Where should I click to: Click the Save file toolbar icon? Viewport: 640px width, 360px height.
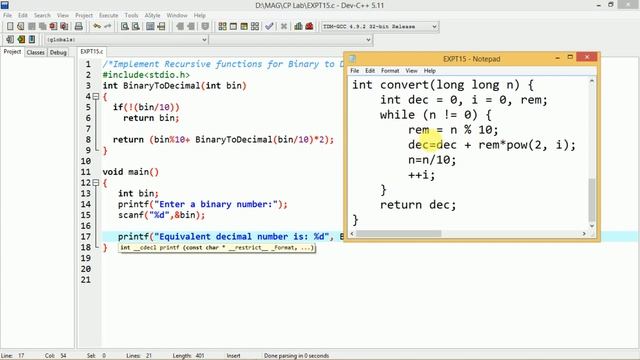tap(32, 27)
